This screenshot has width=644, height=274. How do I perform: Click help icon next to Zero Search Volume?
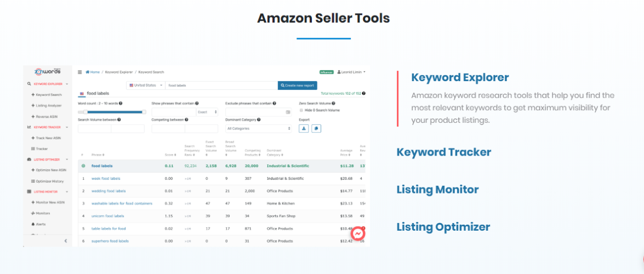(333, 104)
